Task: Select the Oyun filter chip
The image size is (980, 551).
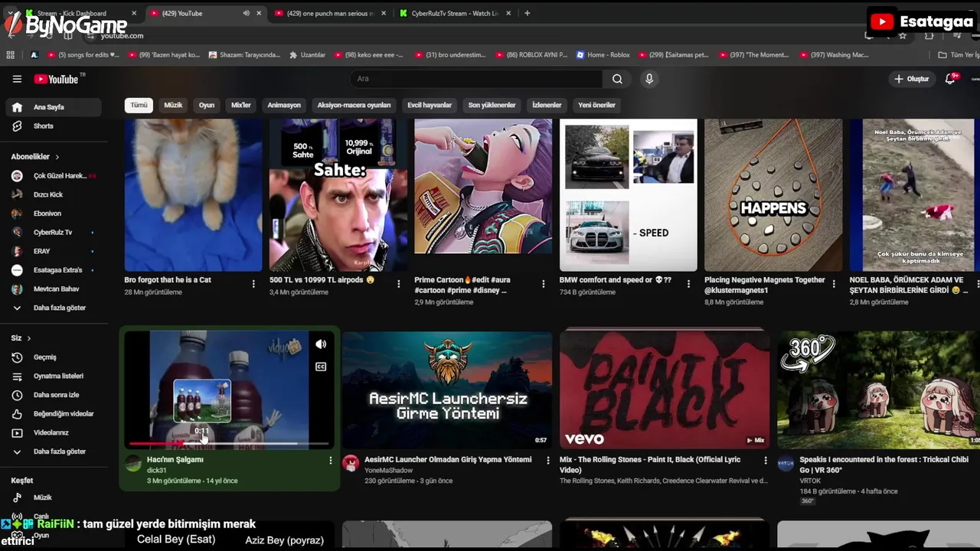Action: point(207,105)
